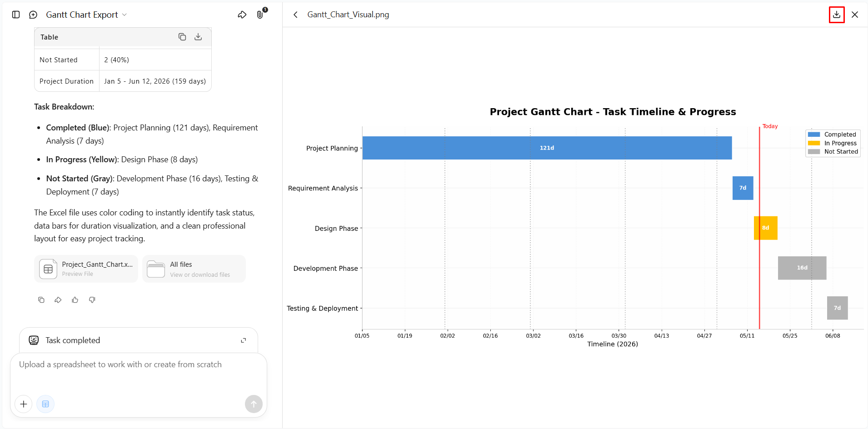This screenshot has width=868, height=429.
Task: Toggle the spreadsheet mode button
Action: click(x=45, y=404)
